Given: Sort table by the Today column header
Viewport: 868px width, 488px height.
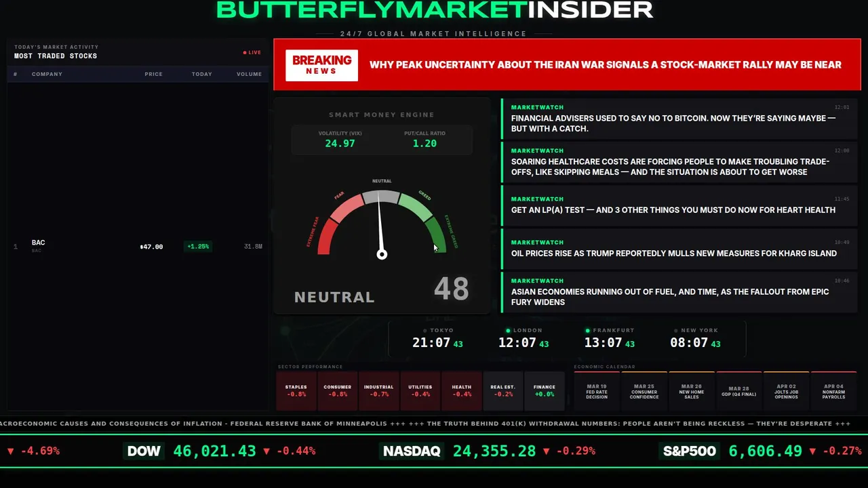Looking at the screenshot, I should (201, 74).
